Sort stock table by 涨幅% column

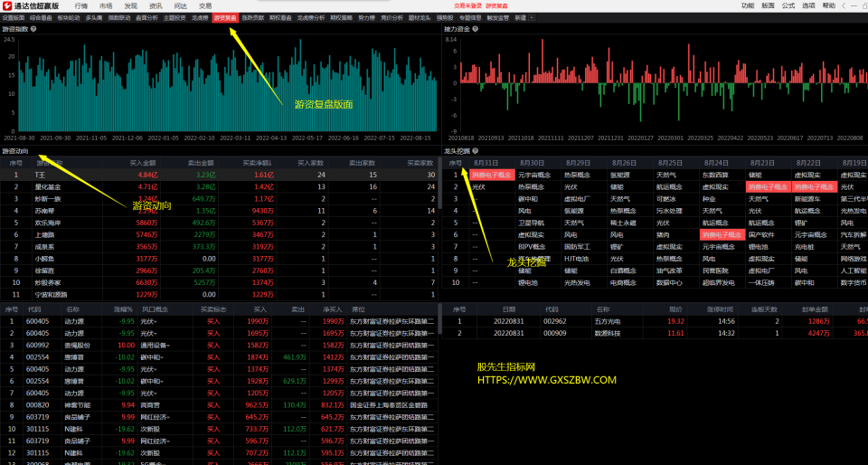[124, 309]
